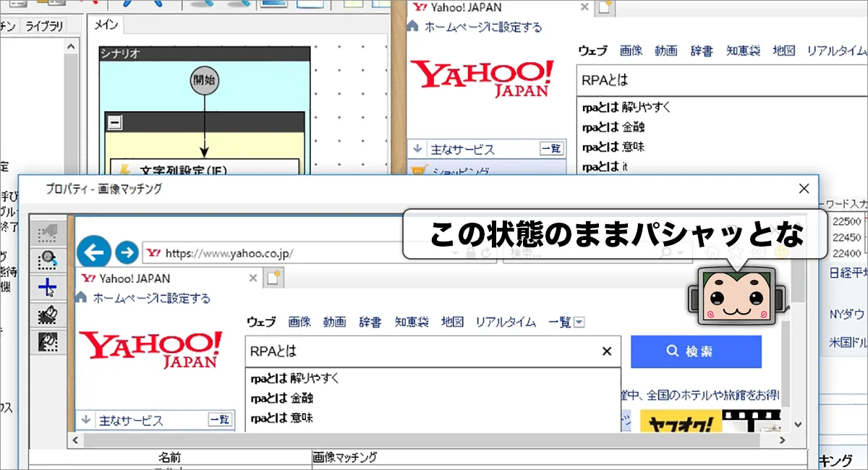The width and height of the screenshot is (868, 470).
Task: Switch to the メイン tab
Action: pyautogui.click(x=106, y=26)
